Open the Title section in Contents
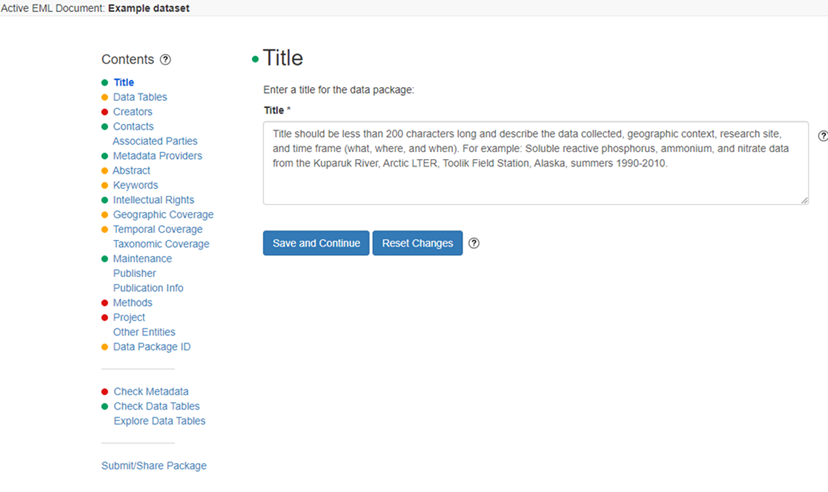The image size is (828, 492). pyautogui.click(x=124, y=82)
